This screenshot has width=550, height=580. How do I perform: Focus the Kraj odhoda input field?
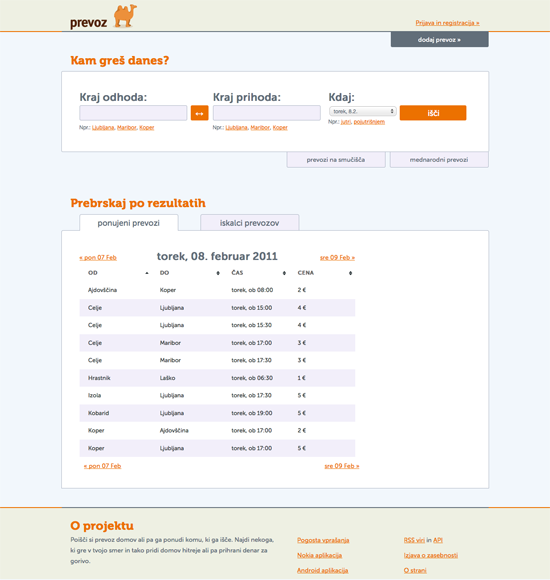coord(133,113)
